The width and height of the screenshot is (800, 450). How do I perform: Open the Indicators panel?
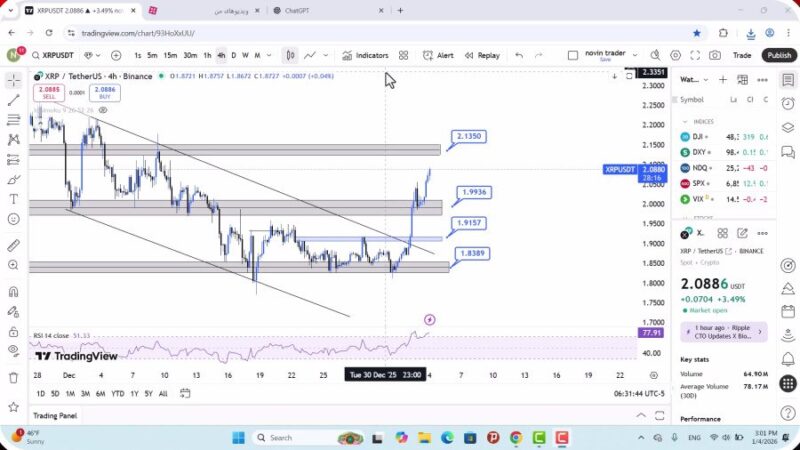[x=365, y=55]
